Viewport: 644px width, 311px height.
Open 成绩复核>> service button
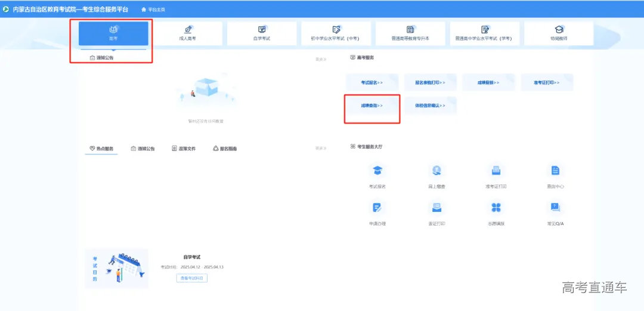pos(489,82)
